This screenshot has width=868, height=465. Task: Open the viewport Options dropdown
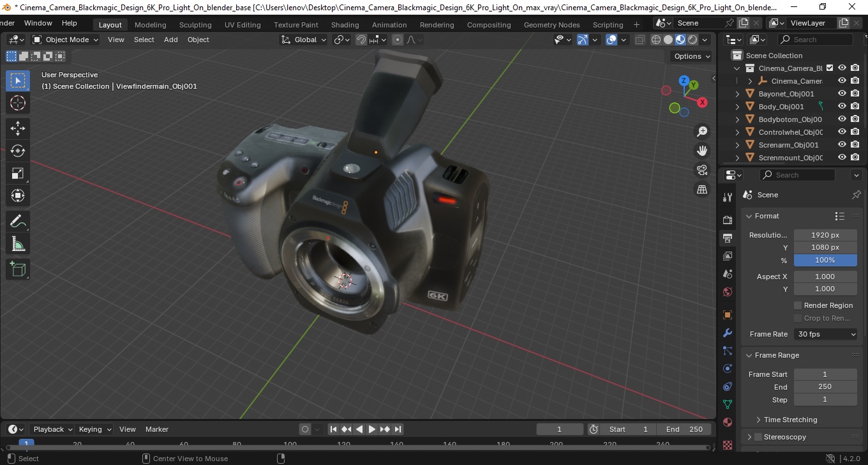point(692,56)
